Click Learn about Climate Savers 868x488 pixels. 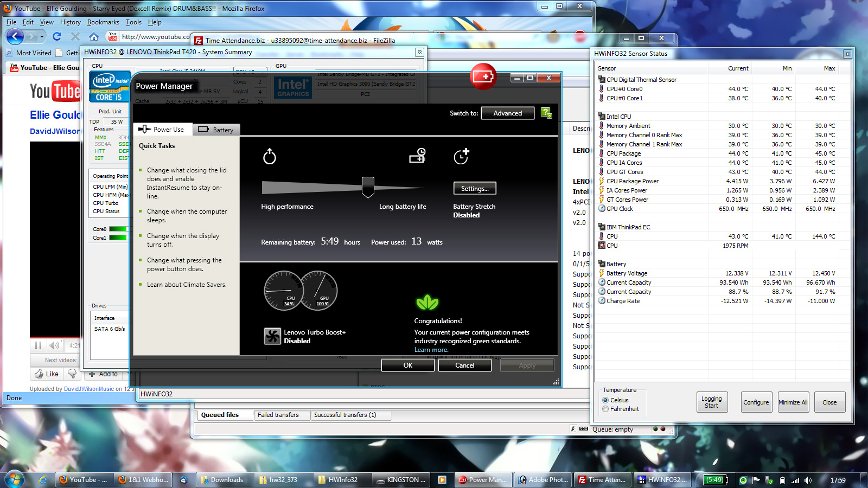point(187,285)
